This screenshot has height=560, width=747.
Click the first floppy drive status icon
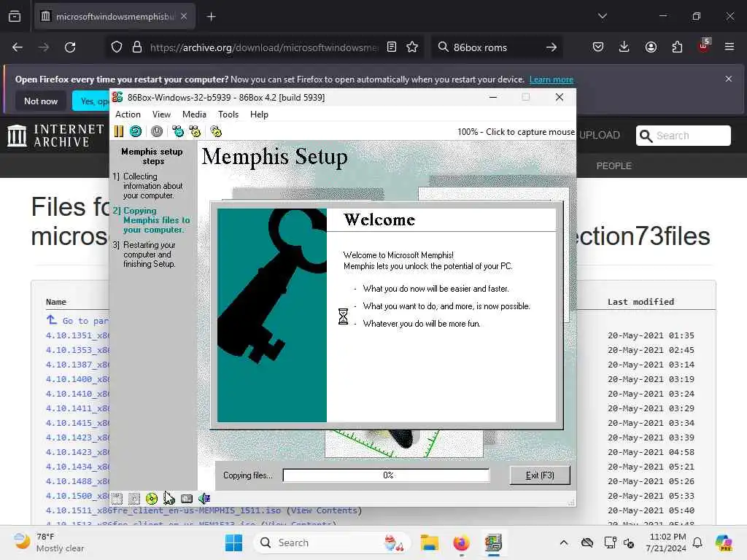(x=117, y=499)
